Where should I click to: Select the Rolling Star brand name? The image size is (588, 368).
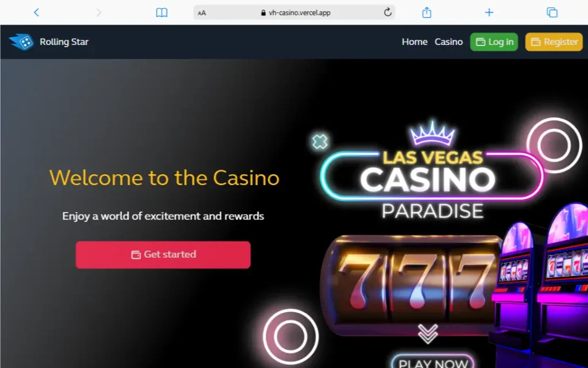pos(64,41)
